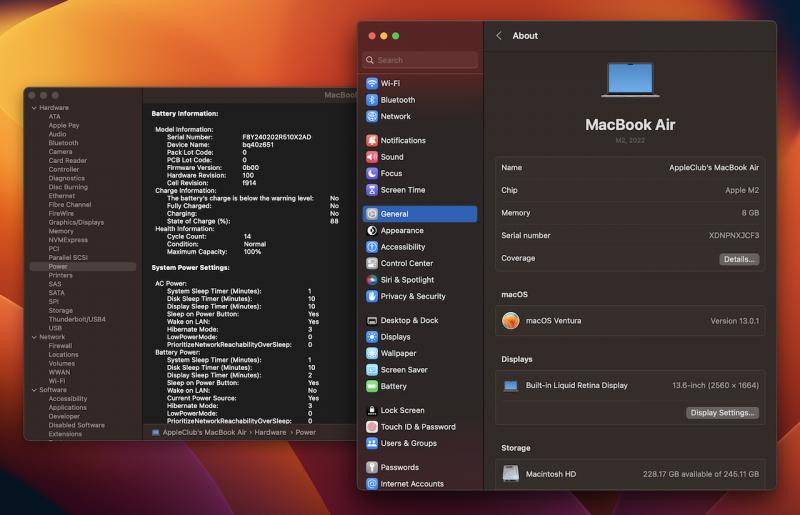Click the Macintosh HD drive icon
Screen dimensions: 800x515
coord(511,474)
